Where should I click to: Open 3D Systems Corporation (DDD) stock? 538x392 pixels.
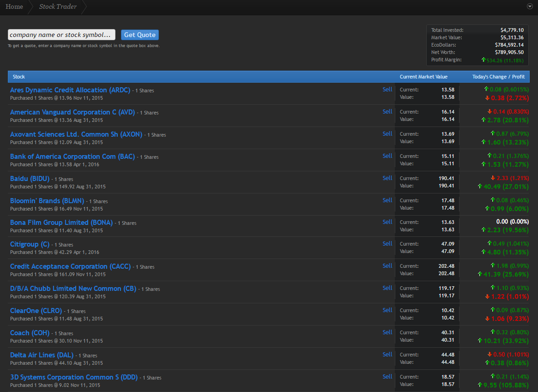tap(74, 377)
